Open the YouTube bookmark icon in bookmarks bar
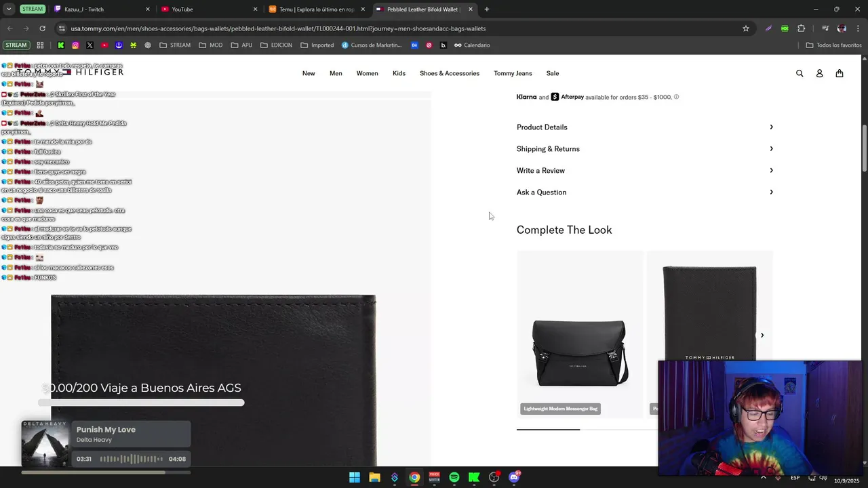868x488 pixels. [104, 45]
